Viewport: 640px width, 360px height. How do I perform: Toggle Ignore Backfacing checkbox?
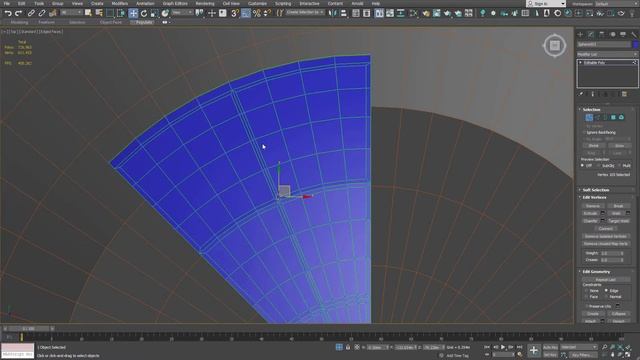coord(583,133)
